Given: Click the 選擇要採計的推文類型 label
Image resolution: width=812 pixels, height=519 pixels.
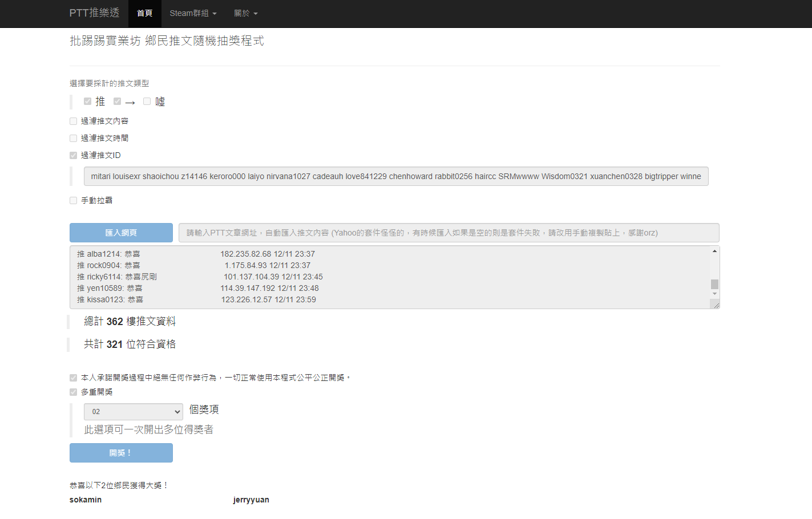Looking at the screenshot, I should pos(110,83).
